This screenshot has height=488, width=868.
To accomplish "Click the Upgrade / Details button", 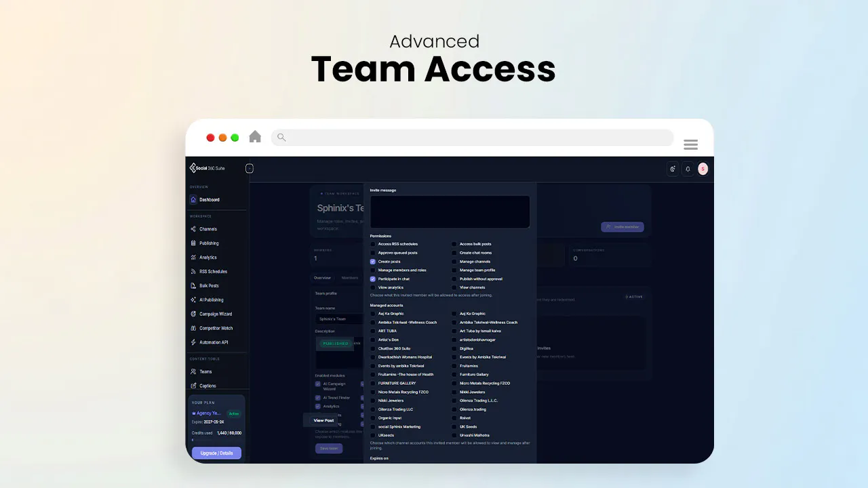I will click(216, 453).
